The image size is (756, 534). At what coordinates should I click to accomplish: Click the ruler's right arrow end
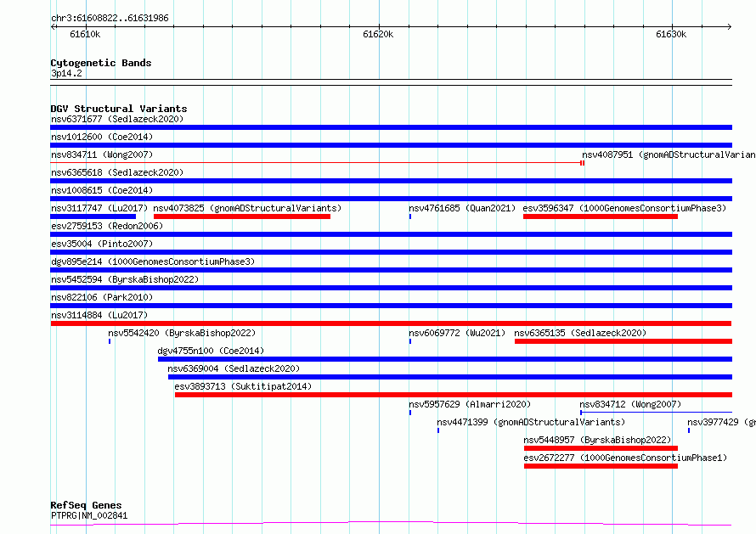tap(729, 27)
